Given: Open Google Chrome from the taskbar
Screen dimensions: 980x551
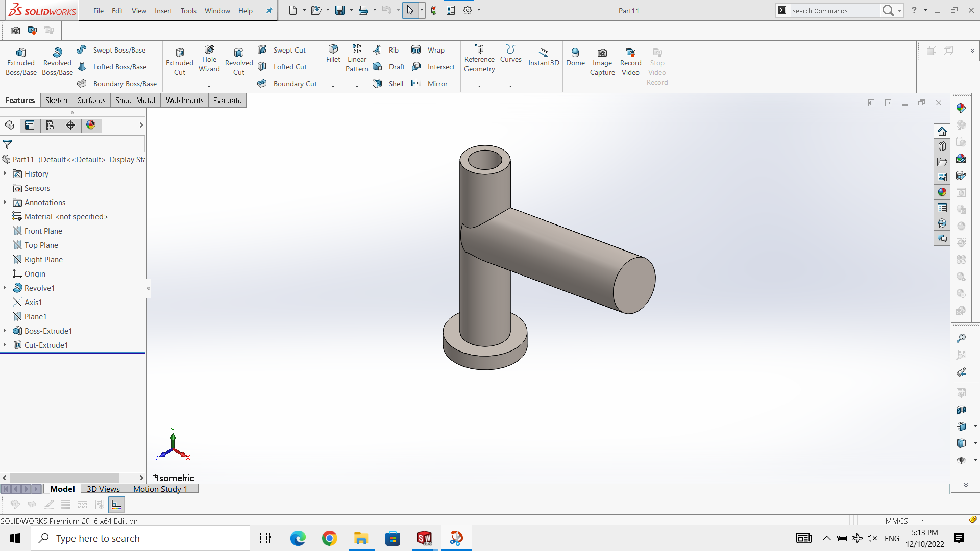Looking at the screenshot, I should (329, 538).
